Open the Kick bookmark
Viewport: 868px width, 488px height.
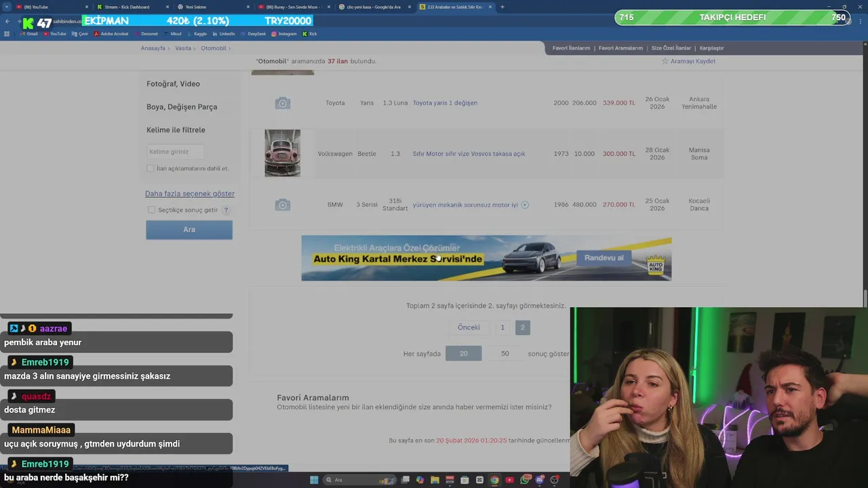click(310, 34)
